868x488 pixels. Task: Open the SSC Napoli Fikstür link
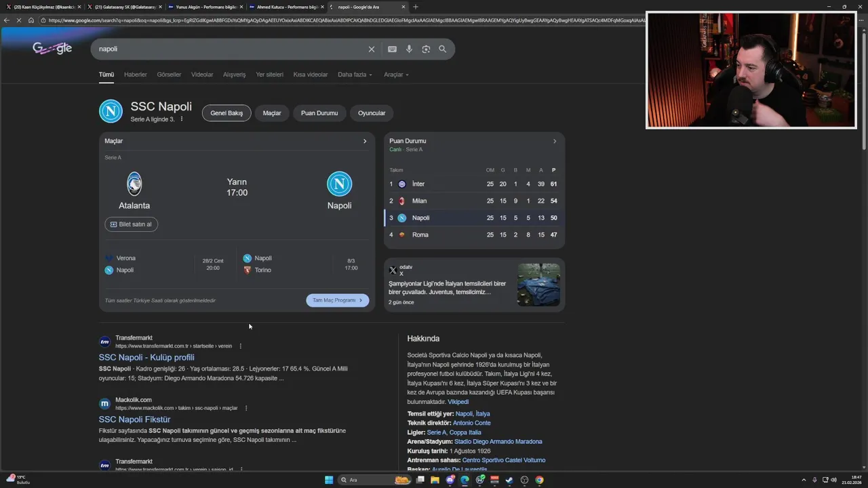pos(134,420)
